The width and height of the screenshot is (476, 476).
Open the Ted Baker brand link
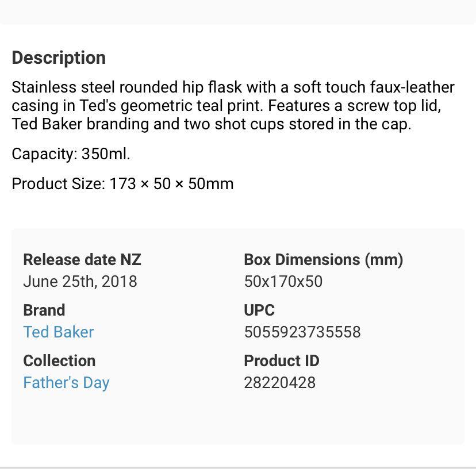pos(59,332)
